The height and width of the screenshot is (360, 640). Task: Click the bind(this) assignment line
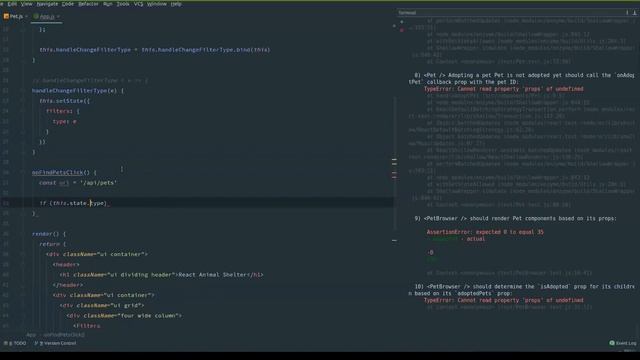155,50
